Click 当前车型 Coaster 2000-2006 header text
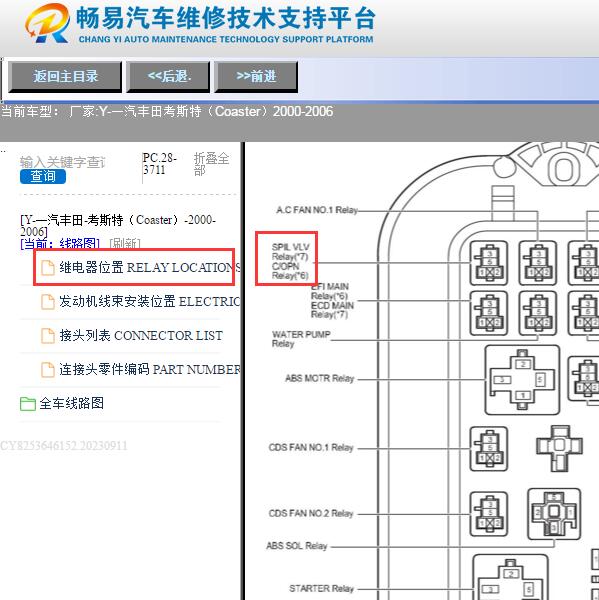Viewport: 599px width, 600px height. pos(167,111)
